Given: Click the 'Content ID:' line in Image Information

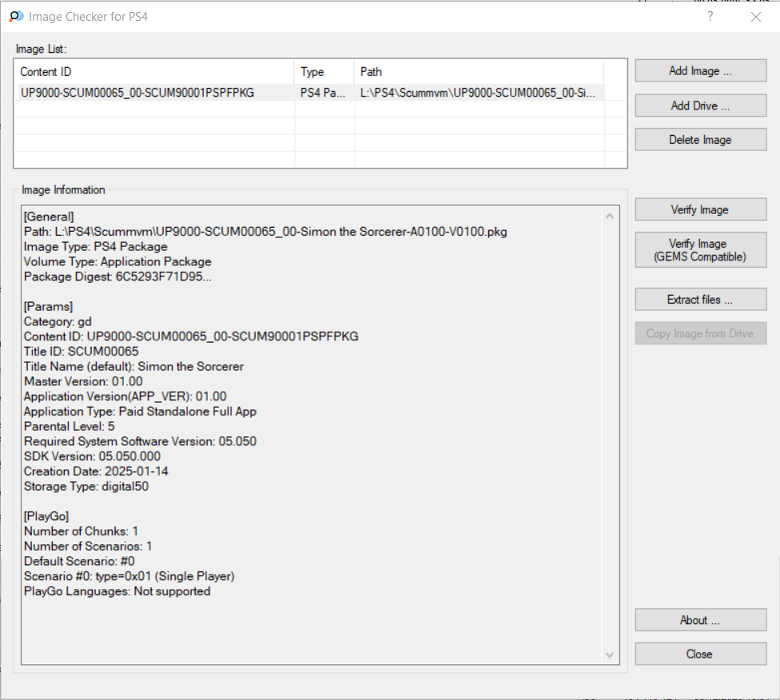Looking at the screenshot, I should 191,336.
